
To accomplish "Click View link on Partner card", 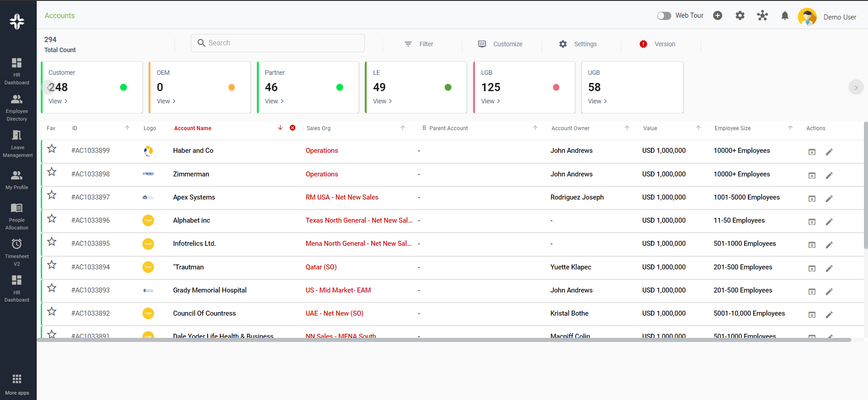I will click(x=274, y=101).
